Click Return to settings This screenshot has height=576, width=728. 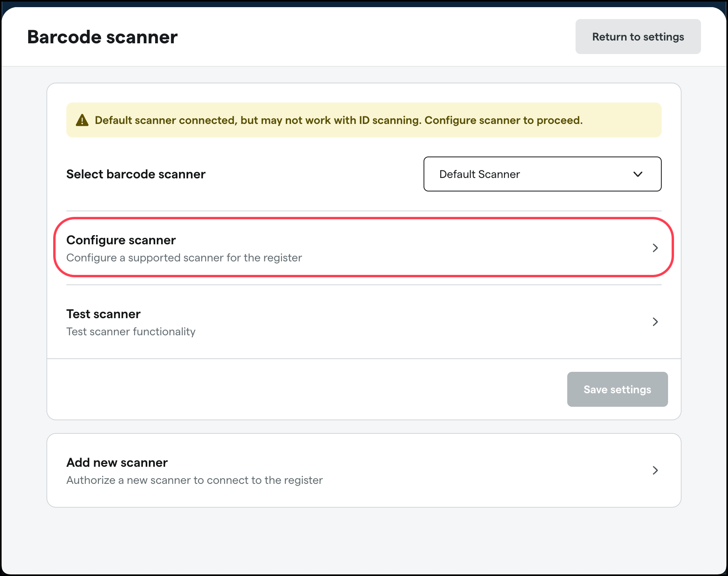pos(638,37)
